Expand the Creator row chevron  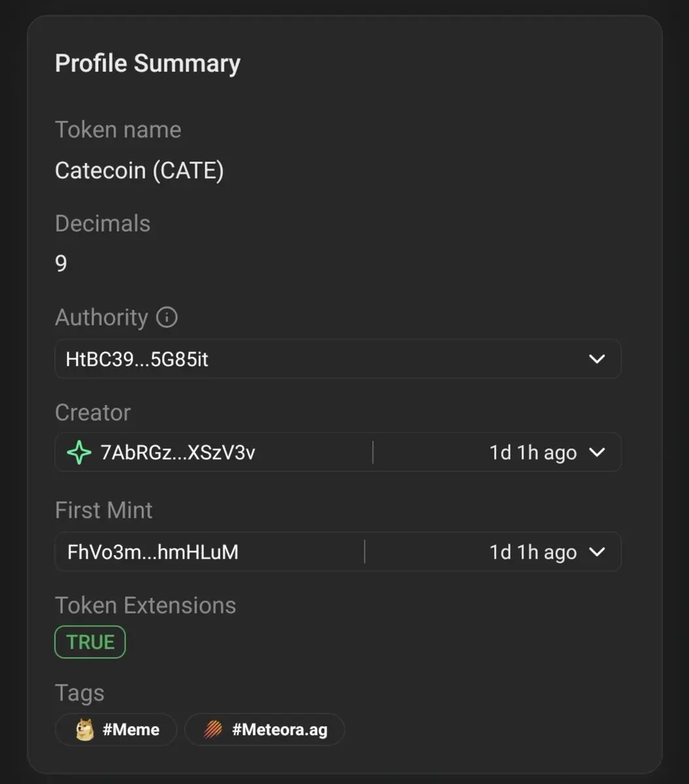click(597, 452)
